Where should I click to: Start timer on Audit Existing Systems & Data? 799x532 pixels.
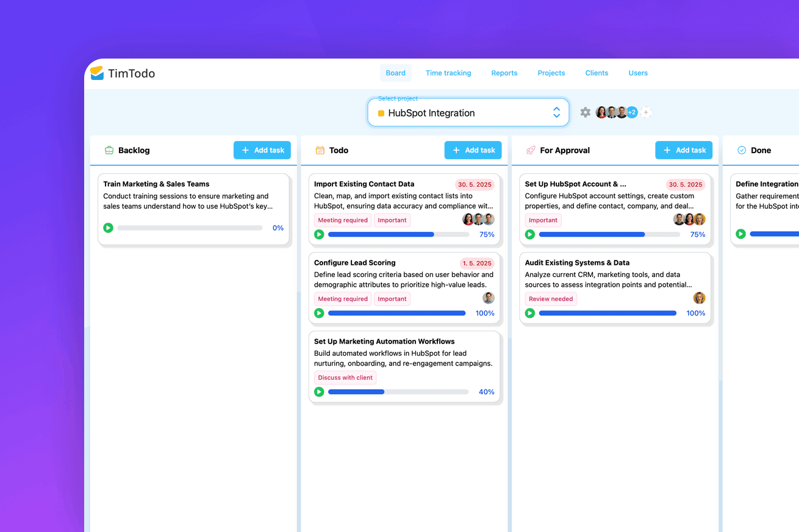click(529, 312)
